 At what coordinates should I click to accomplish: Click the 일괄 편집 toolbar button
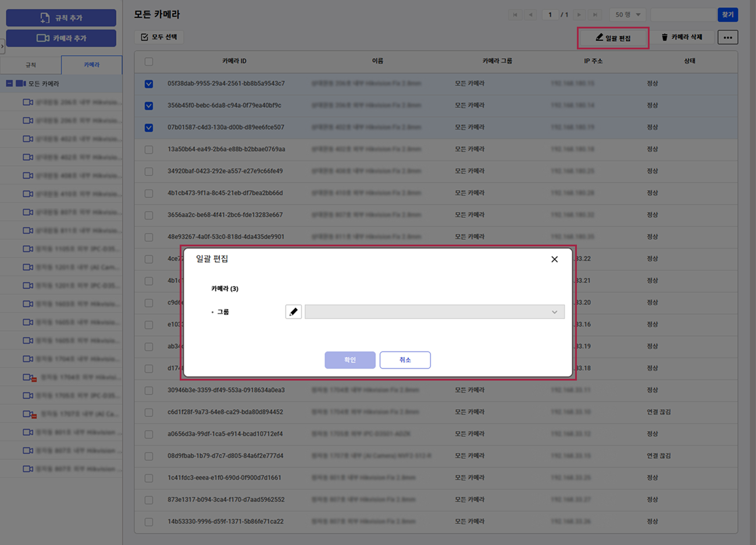coord(613,38)
